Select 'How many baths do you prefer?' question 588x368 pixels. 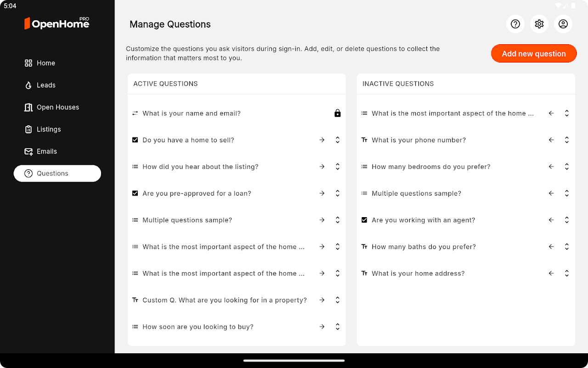[x=424, y=247]
